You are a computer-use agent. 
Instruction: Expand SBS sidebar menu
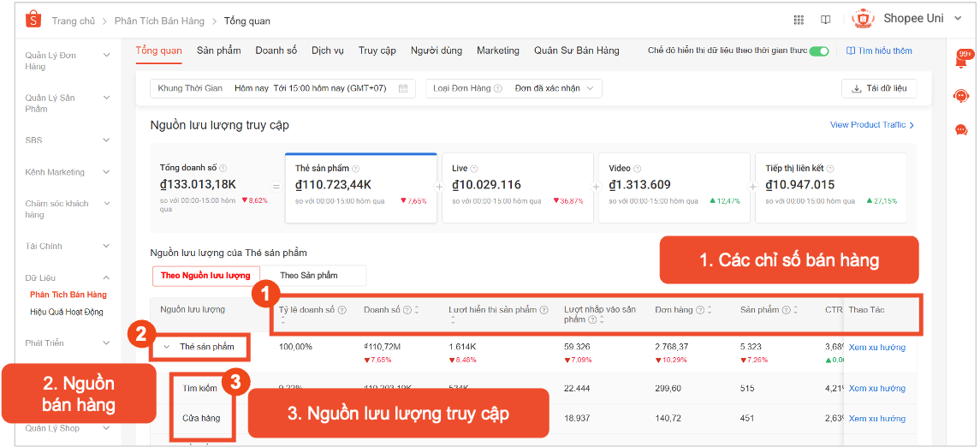106,140
